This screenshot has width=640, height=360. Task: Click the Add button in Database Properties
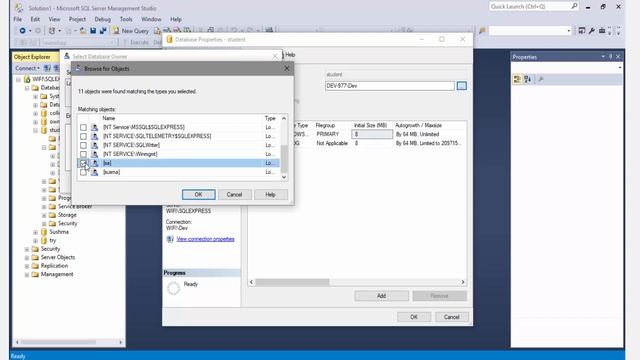381,296
